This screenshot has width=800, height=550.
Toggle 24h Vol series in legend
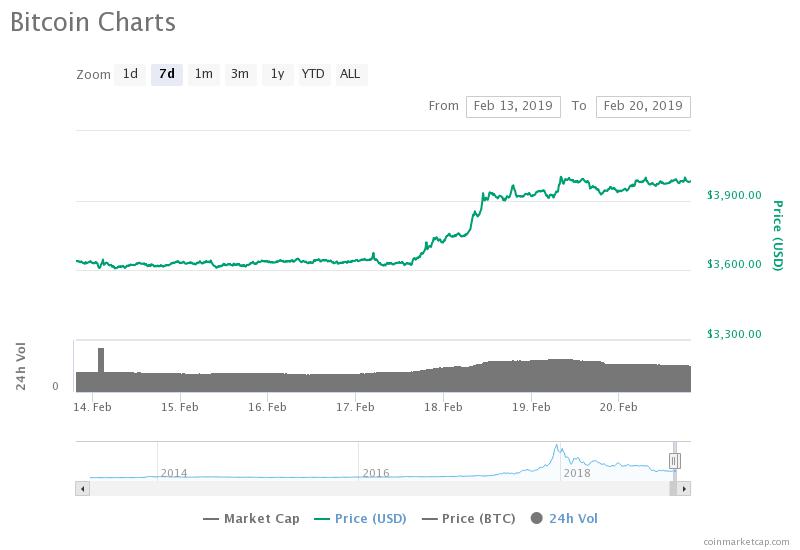point(564,519)
